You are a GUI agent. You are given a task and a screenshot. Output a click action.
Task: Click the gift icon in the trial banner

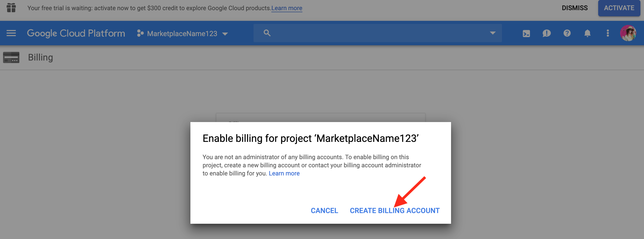[11, 8]
